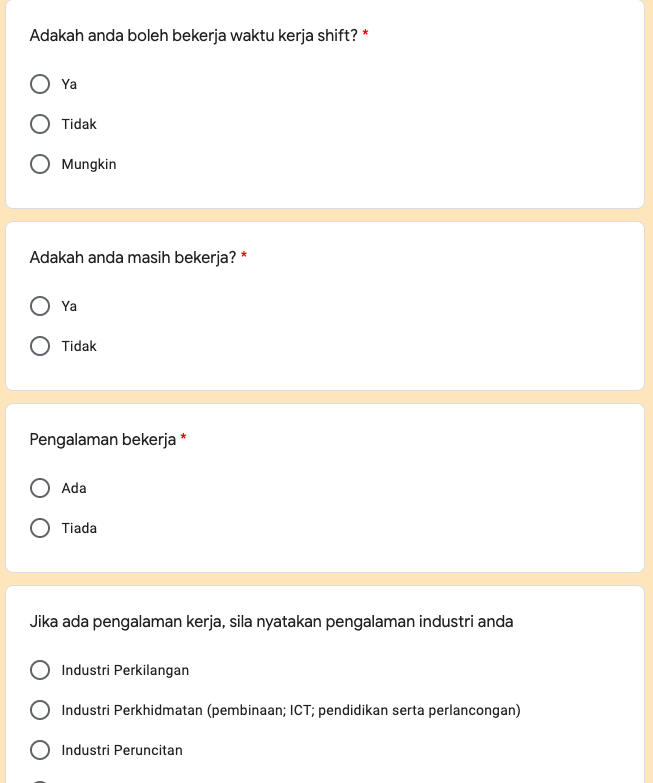The width and height of the screenshot is (653, 783).
Task: Click the red asterisk next to 'Pengalaman bekerja'
Action: click(184, 440)
